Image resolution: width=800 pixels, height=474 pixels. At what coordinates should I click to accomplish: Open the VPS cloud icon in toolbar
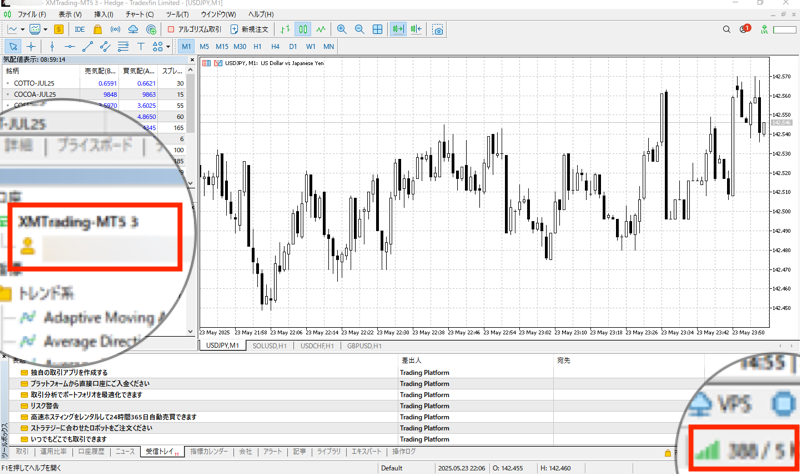click(133, 30)
